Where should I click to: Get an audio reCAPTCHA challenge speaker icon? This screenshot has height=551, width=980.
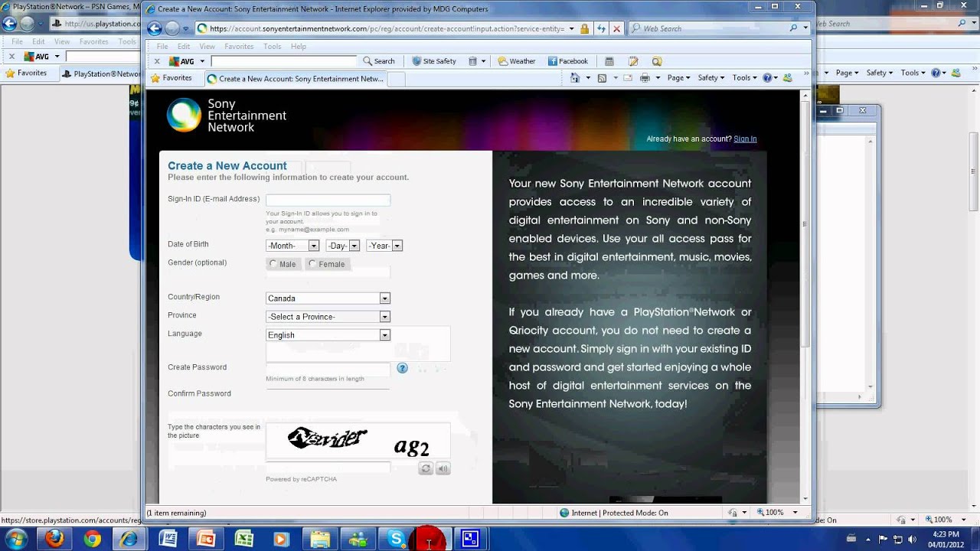(x=443, y=468)
